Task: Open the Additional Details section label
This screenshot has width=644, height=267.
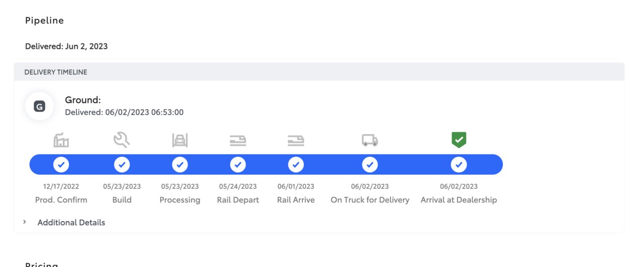Action: click(x=72, y=223)
